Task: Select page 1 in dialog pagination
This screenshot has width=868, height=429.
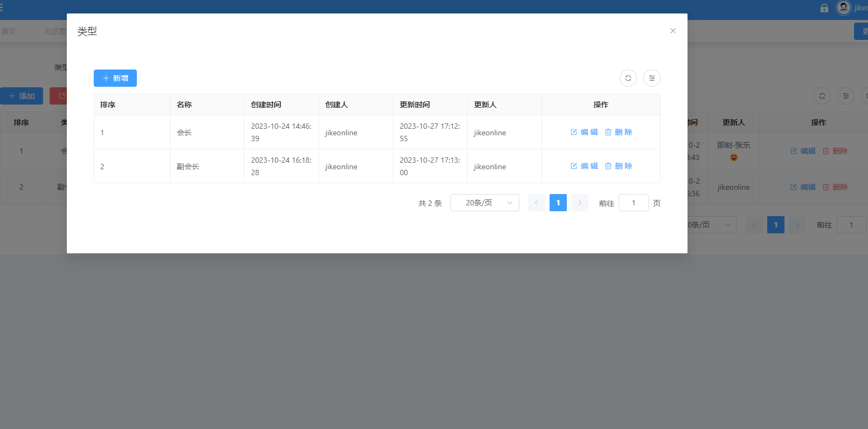Action: coord(558,203)
